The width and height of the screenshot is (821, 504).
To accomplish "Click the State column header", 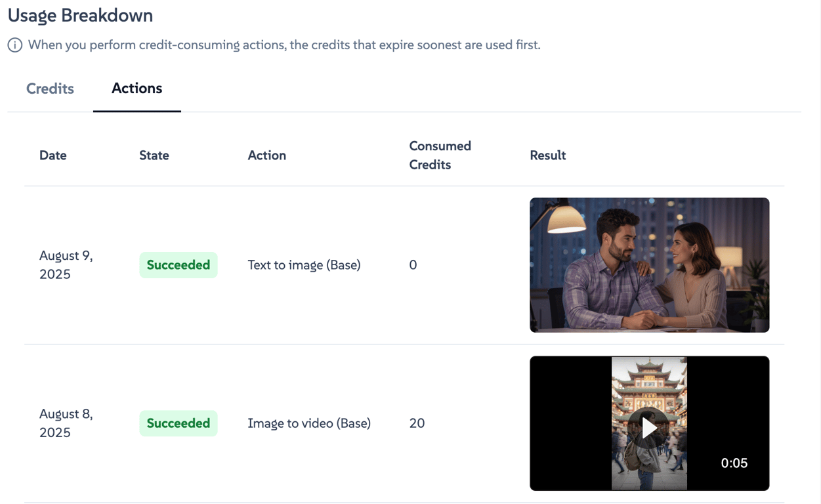I will 154,156.
